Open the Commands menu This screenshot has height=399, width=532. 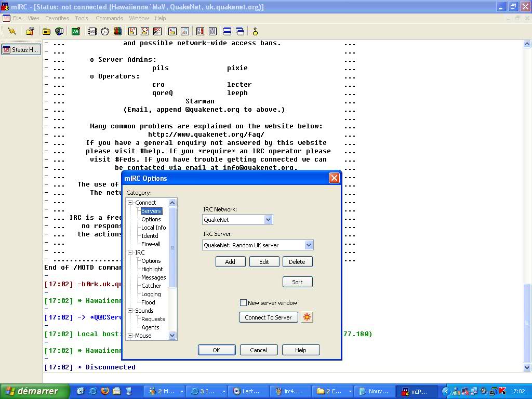(109, 18)
